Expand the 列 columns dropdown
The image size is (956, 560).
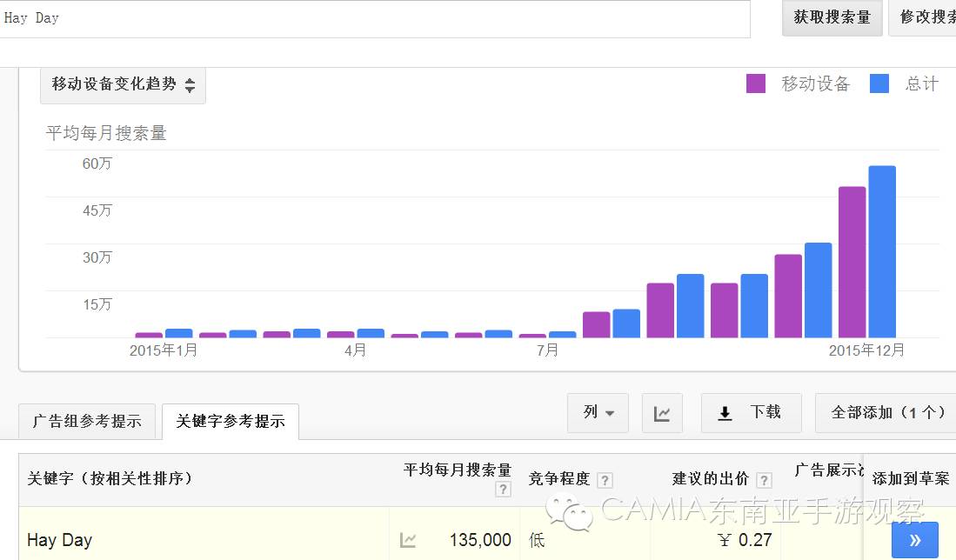coord(598,412)
